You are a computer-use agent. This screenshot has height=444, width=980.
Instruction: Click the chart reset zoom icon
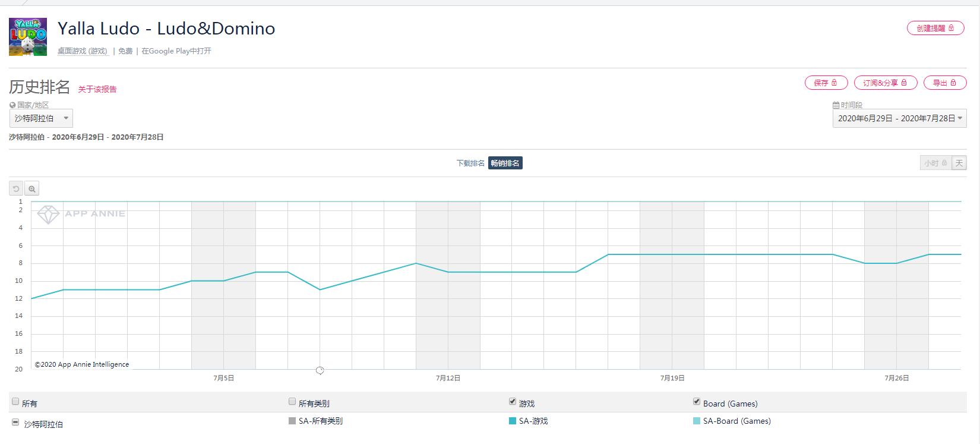pyautogui.click(x=16, y=189)
